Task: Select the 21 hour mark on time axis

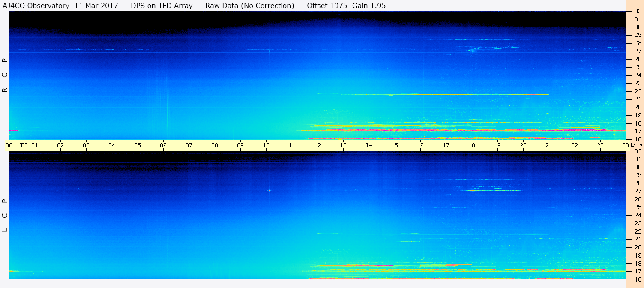Action: tap(549, 145)
